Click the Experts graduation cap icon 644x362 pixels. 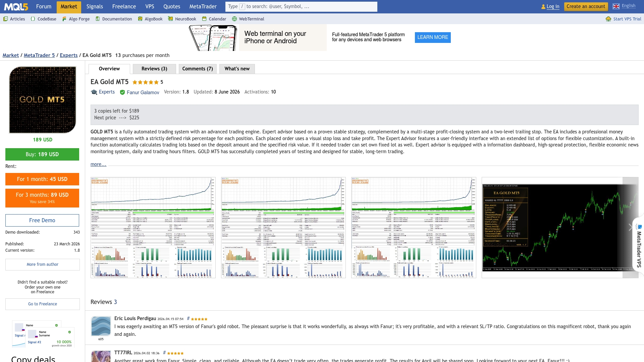(94, 92)
